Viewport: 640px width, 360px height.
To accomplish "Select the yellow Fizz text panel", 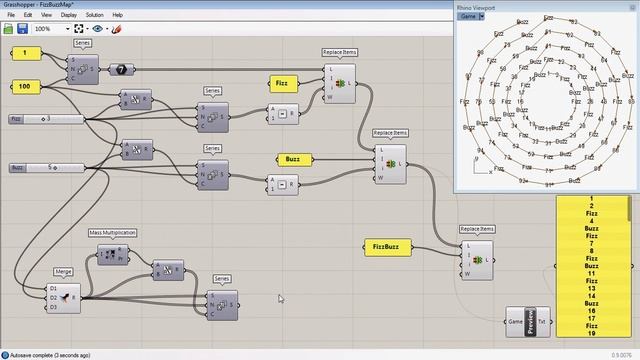I will [x=284, y=84].
